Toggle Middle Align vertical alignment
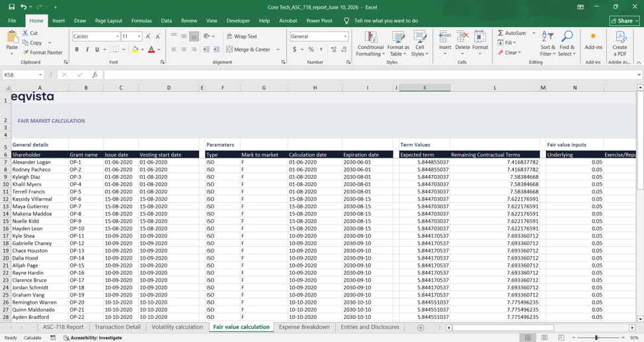The image size is (644, 342). click(x=184, y=36)
